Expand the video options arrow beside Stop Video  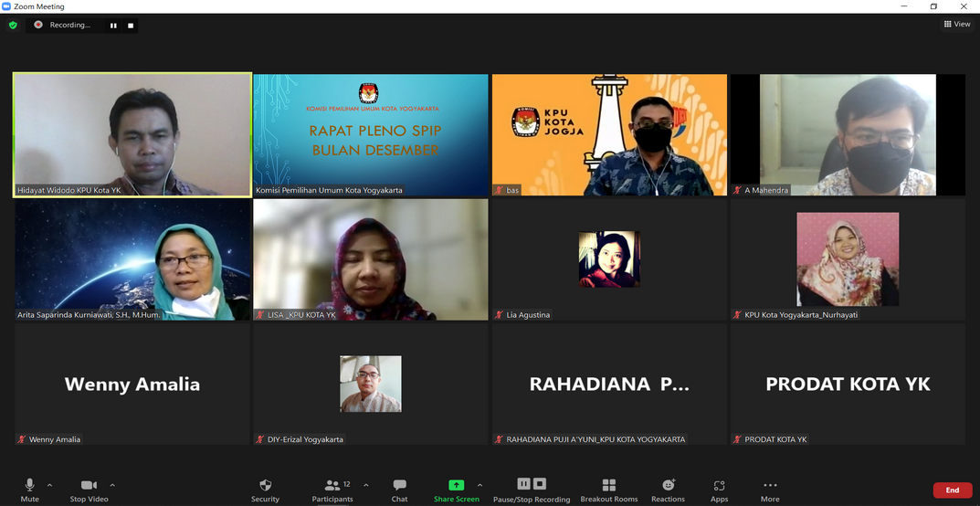pyautogui.click(x=112, y=485)
